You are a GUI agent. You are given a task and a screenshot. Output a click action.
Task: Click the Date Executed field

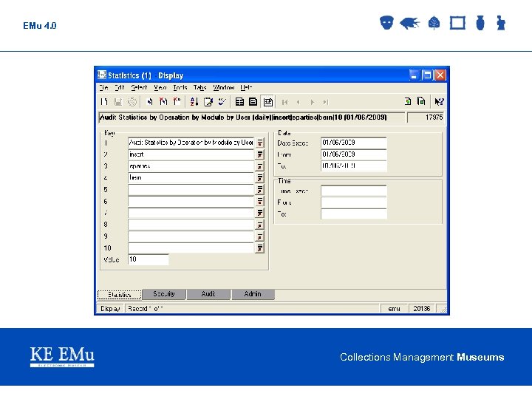(x=353, y=143)
